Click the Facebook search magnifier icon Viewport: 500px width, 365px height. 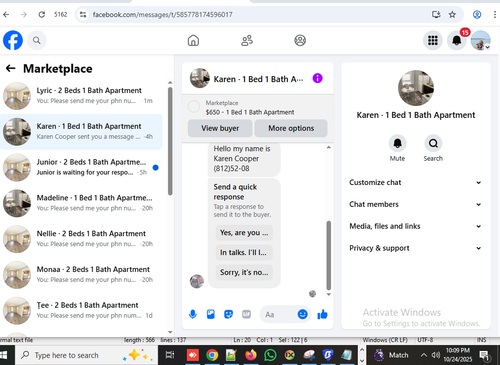pos(37,40)
